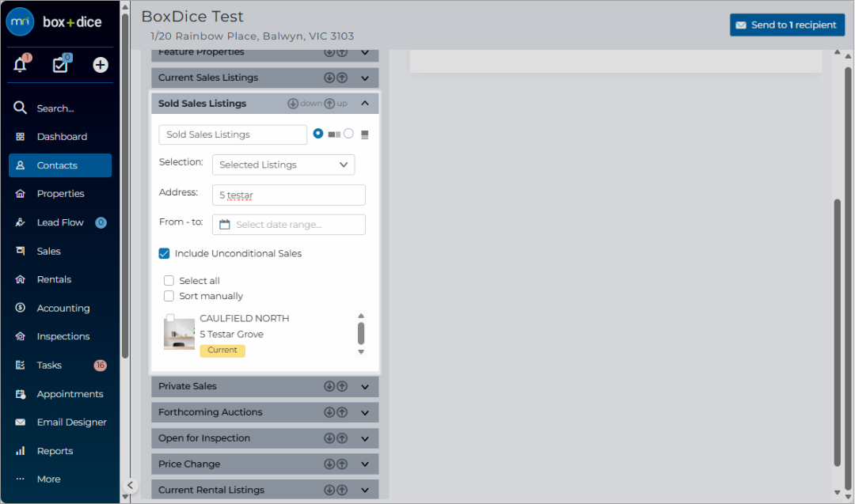
Task: Expand the Forthcoming Auctions section
Action: (x=365, y=412)
